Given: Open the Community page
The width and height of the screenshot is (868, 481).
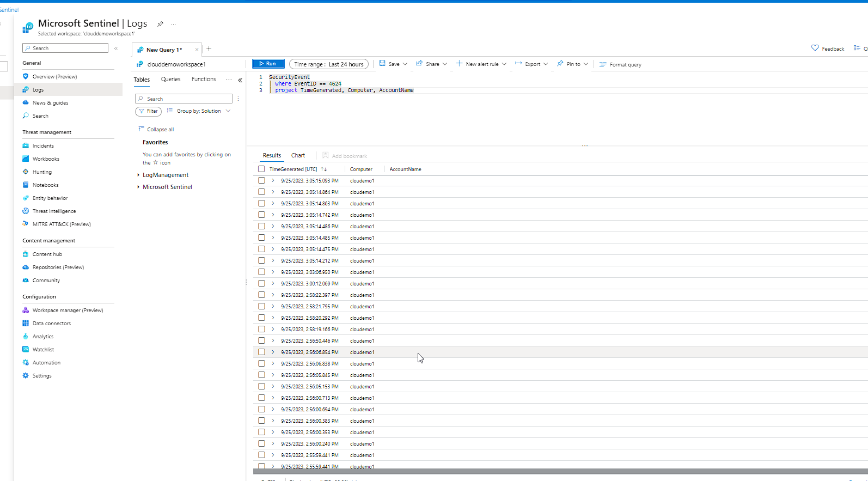Looking at the screenshot, I should [46, 281].
